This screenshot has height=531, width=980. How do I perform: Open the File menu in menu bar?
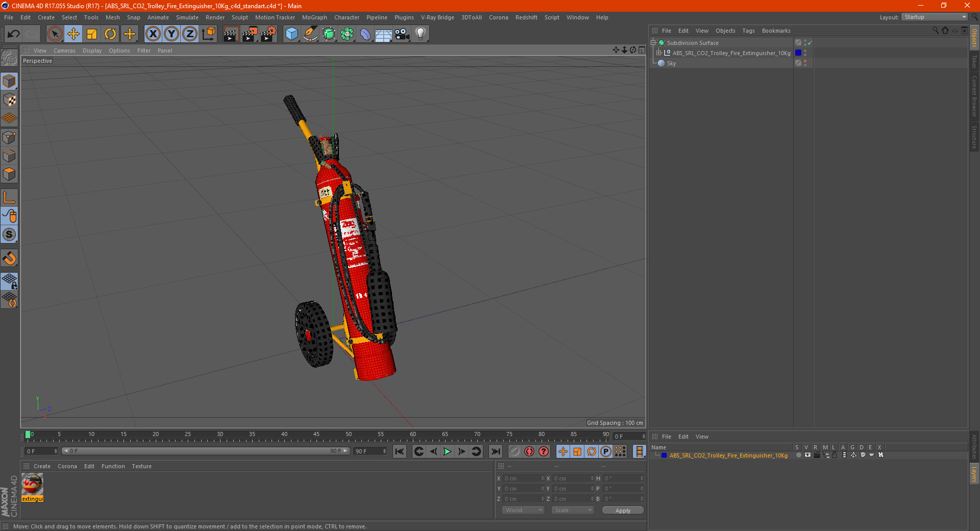[9, 17]
